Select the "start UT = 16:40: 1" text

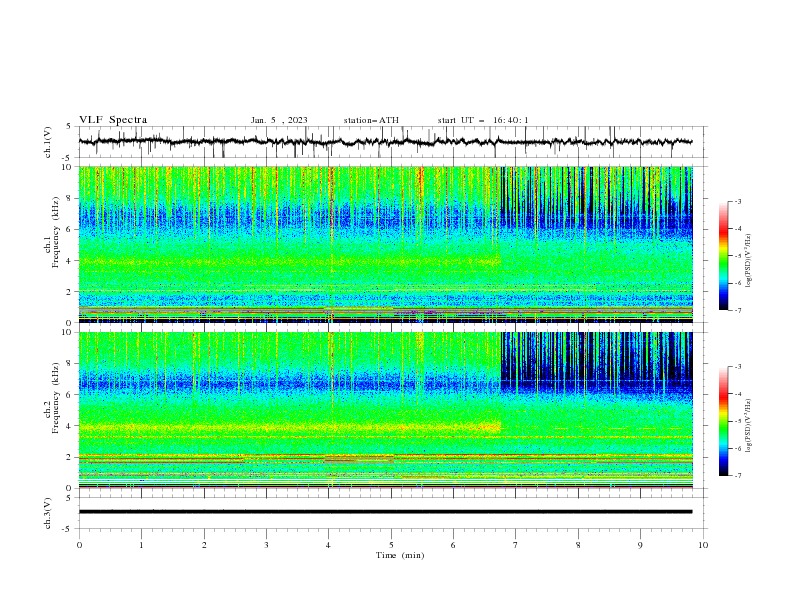(x=483, y=120)
